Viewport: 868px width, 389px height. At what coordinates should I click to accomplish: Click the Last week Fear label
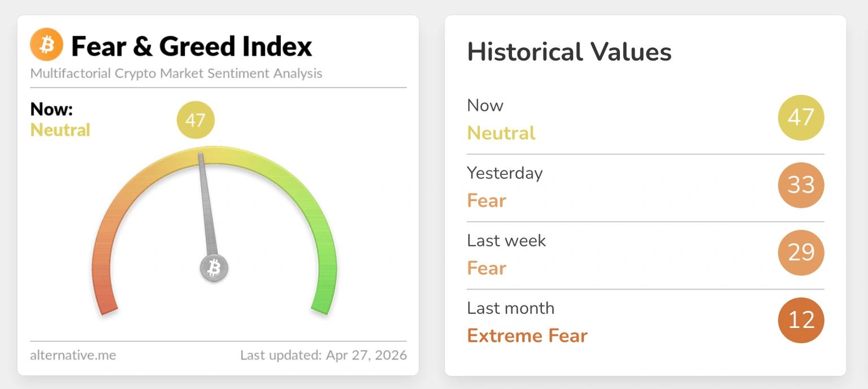point(487,268)
